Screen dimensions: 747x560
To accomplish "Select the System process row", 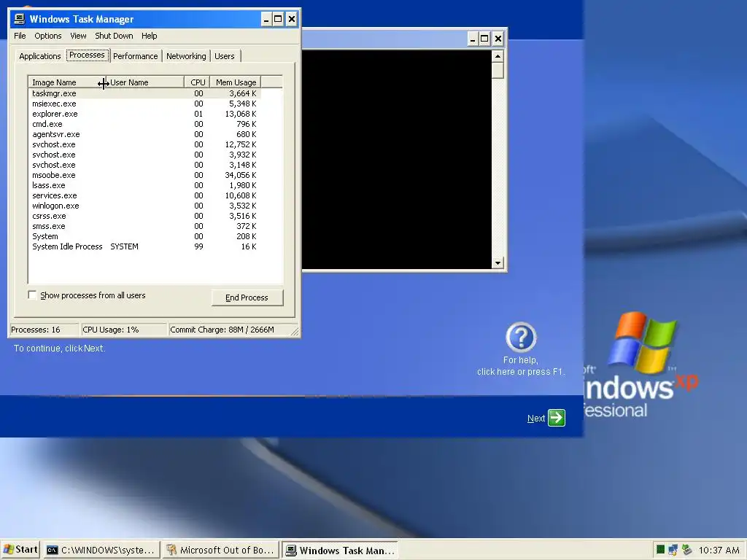I will point(145,237).
